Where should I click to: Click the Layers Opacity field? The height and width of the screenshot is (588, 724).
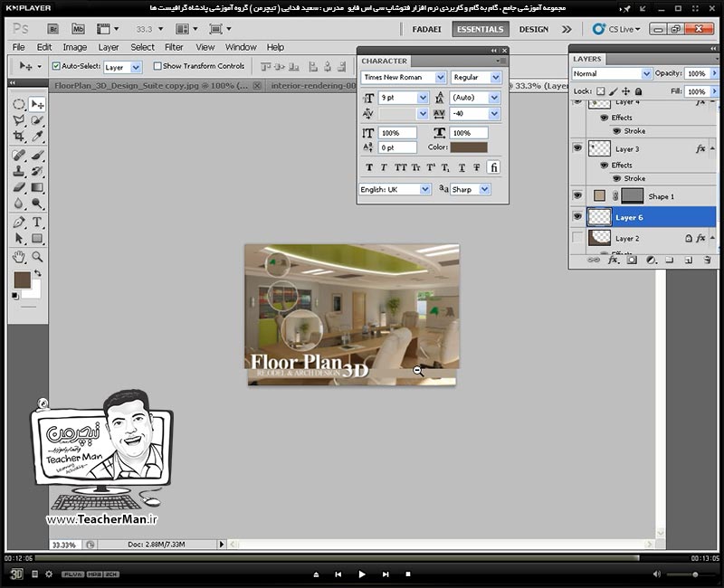click(696, 73)
